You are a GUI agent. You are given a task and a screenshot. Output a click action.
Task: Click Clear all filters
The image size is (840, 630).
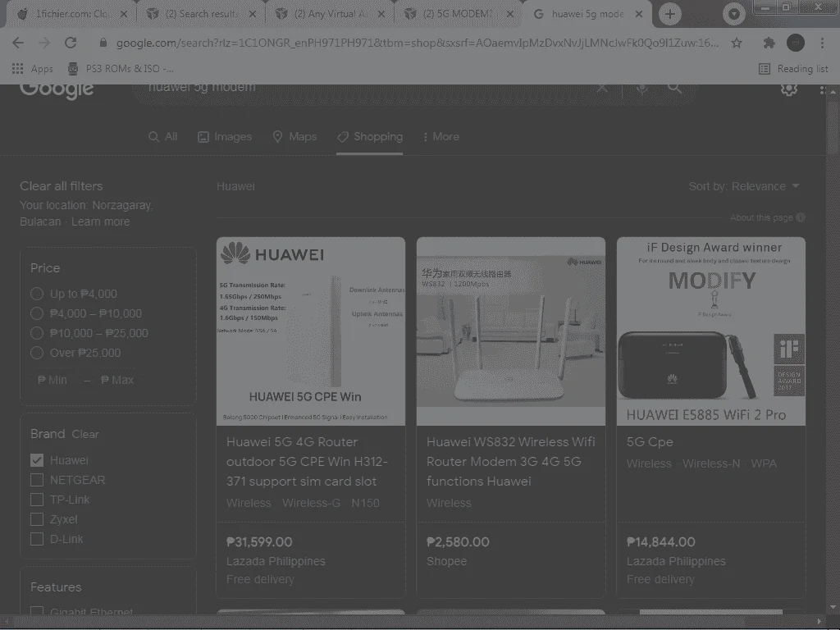click(61, 186)
